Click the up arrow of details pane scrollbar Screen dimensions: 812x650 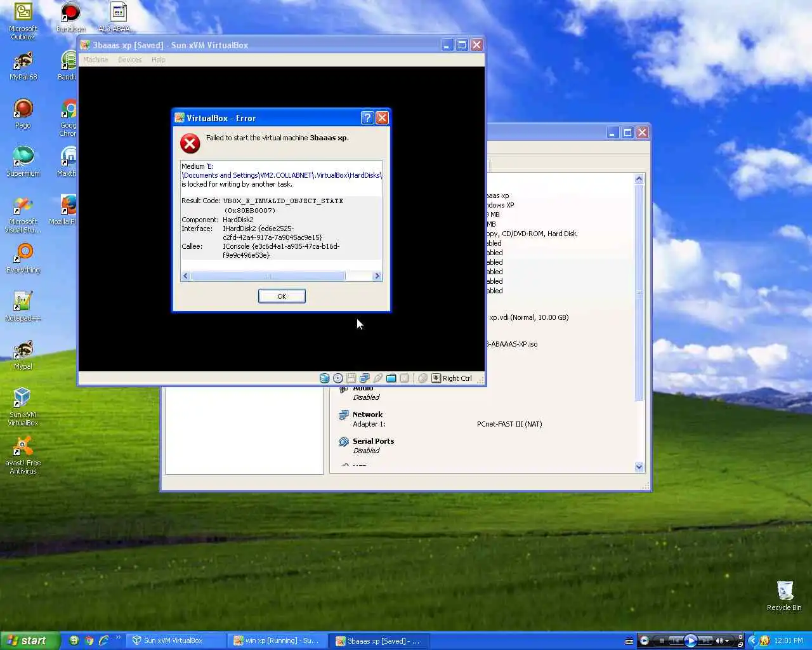(639, 179)
